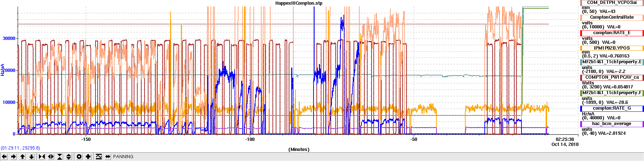Click the HappexIIICompton.stp graph title
644x161 pixels.
[299, 3]
